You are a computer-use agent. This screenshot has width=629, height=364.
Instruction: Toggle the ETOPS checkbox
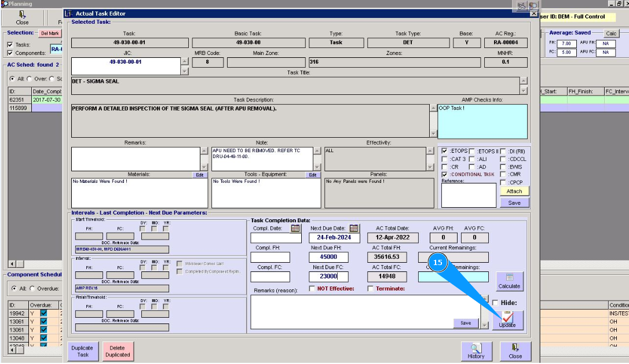click(x=444, y=151)
